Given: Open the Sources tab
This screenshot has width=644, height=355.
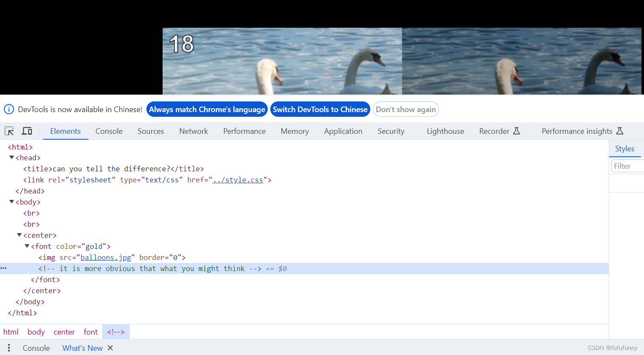Looking at the screenshot, I should point(151,131).
